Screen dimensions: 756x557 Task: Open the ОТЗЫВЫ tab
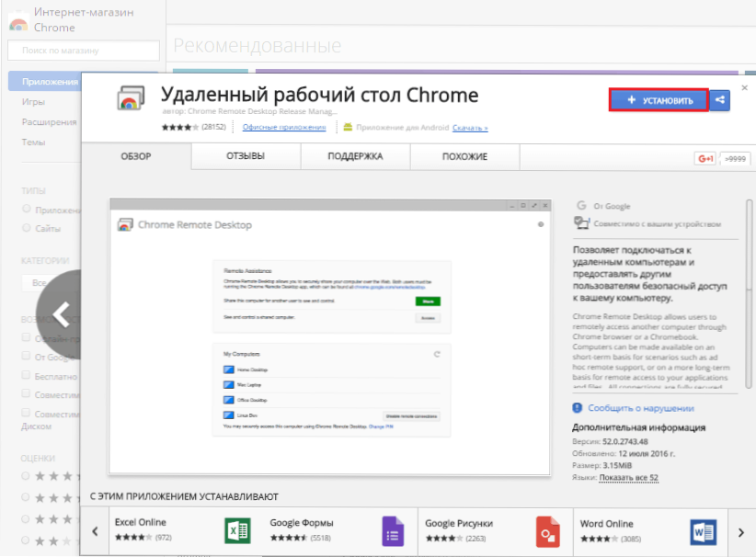point(246,156)
